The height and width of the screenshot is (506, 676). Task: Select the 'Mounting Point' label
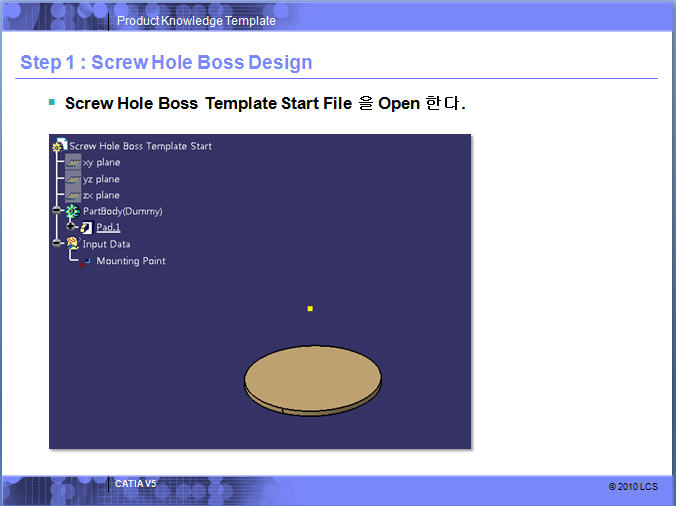point(131,261)
